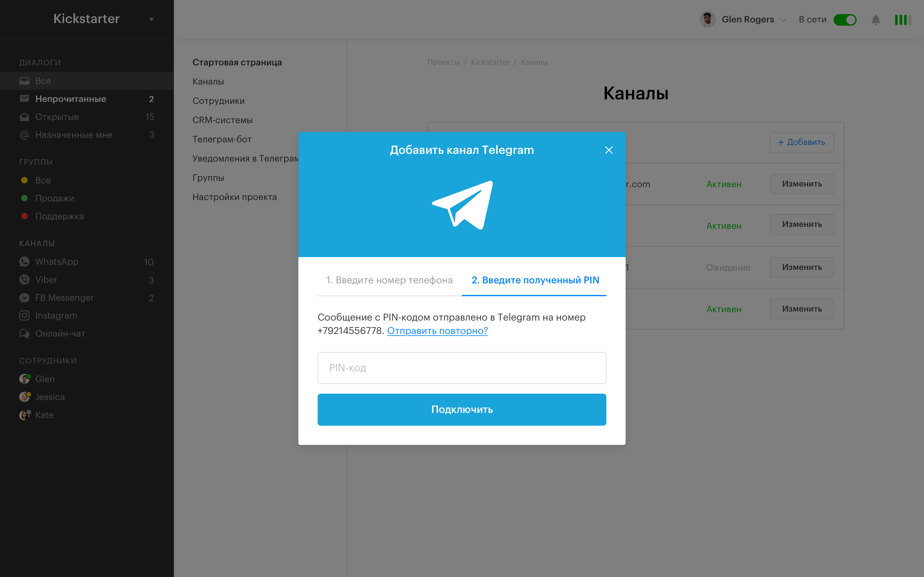Open Настройки проекта in sidebar
Viewport: 924px width, 577px height.
pos(235,197)
